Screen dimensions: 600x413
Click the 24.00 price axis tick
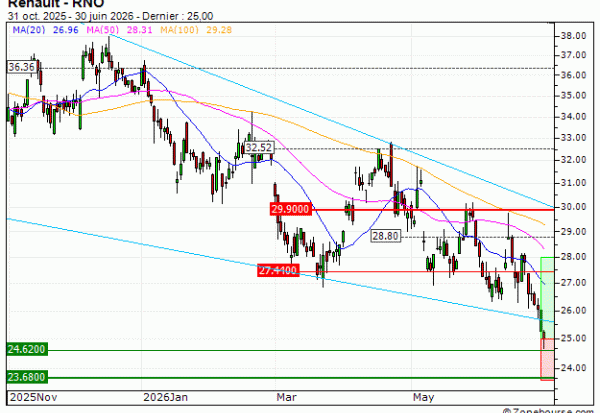574,368
